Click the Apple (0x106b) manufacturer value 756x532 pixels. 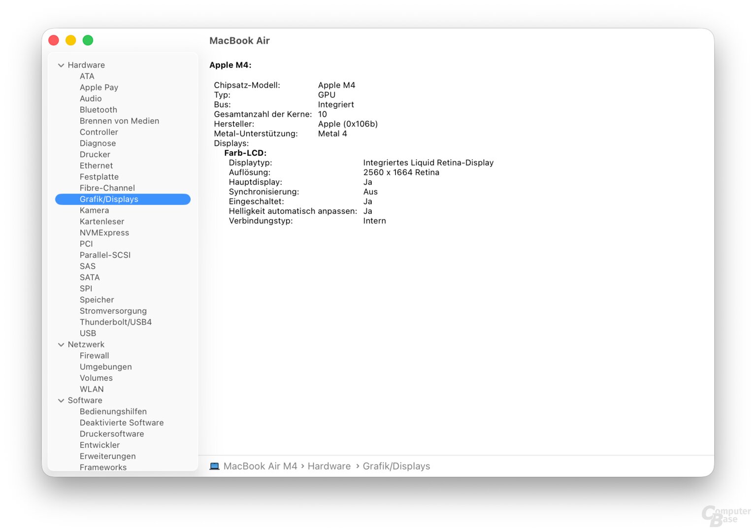pyautogui.click(x=348, y=124)
